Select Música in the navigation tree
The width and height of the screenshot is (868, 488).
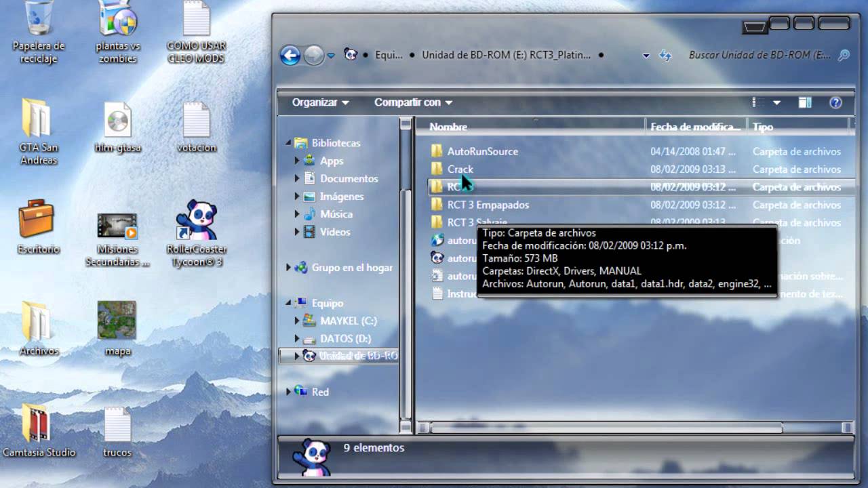coord(336,213)
